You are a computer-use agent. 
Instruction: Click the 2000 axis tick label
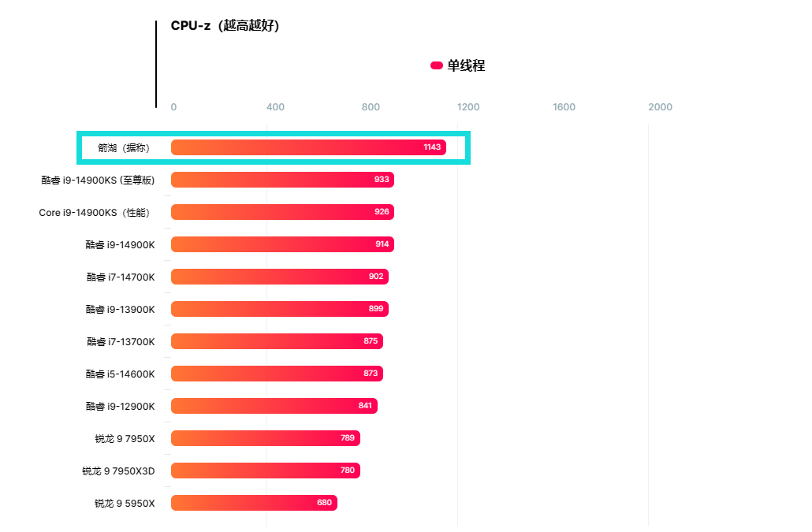[660, 107]
